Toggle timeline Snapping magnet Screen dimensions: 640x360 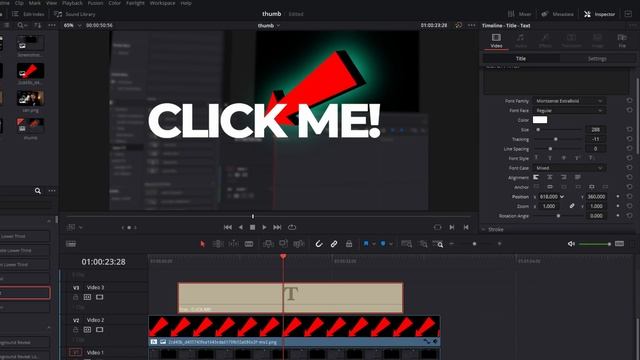pos(319,244)
